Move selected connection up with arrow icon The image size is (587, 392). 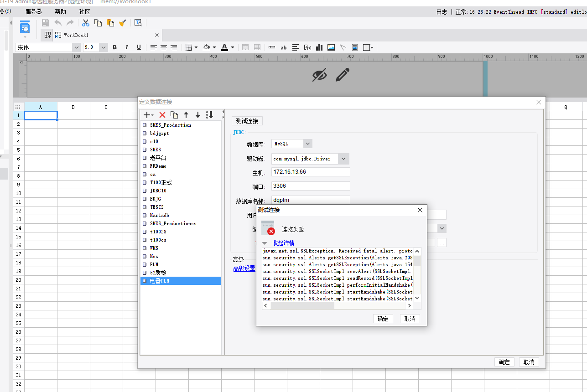pos(186,115)
